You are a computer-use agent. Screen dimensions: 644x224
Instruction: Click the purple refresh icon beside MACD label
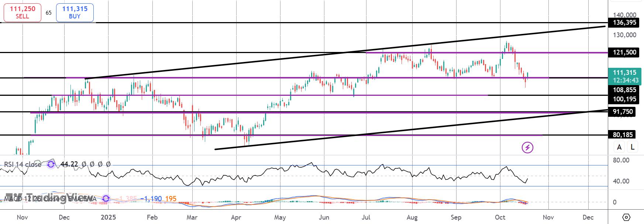pos(106,199)
